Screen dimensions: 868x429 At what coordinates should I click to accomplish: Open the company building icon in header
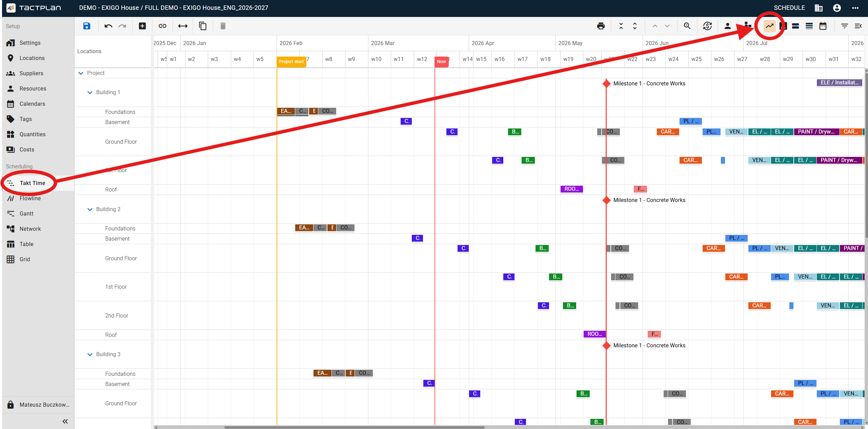coord(819,8)
